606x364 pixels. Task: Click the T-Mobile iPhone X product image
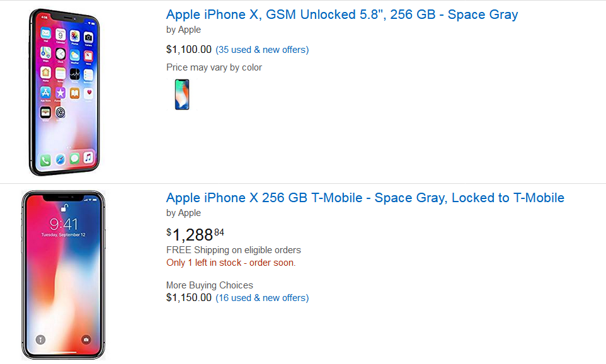63,275
